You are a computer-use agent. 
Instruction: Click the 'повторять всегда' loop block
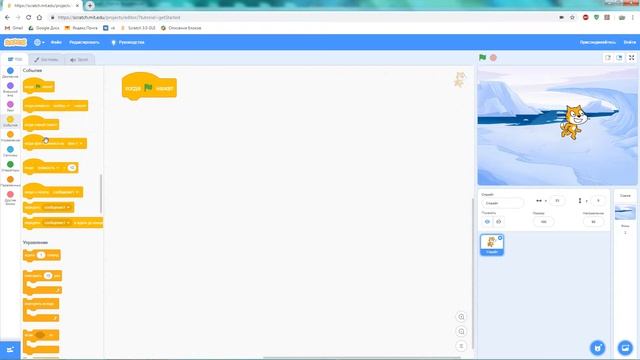(41, 309)
